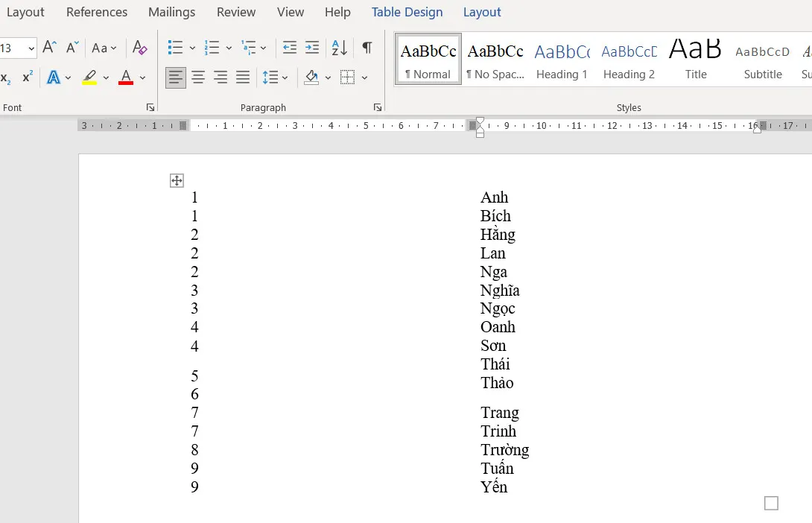This screenshot has width=812, height=523.
Task: Click the Sort A-Z icon
Action: pos(339,48)
